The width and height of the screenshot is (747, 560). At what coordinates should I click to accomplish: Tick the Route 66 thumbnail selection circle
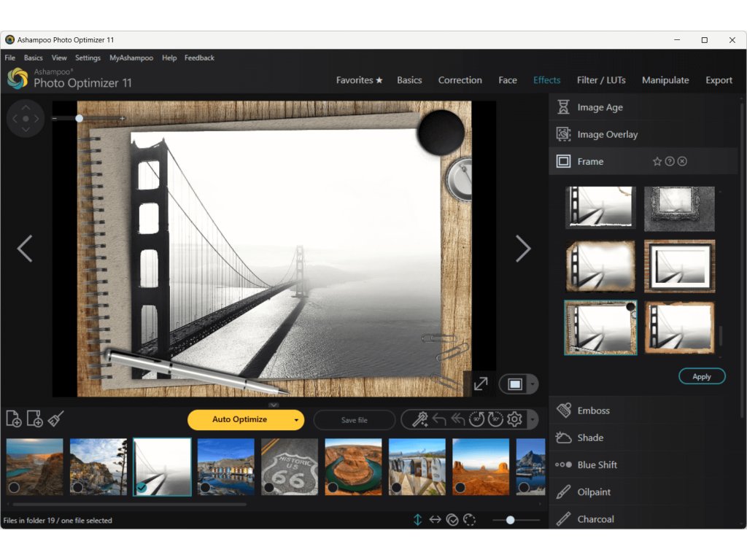pos(268,487)
